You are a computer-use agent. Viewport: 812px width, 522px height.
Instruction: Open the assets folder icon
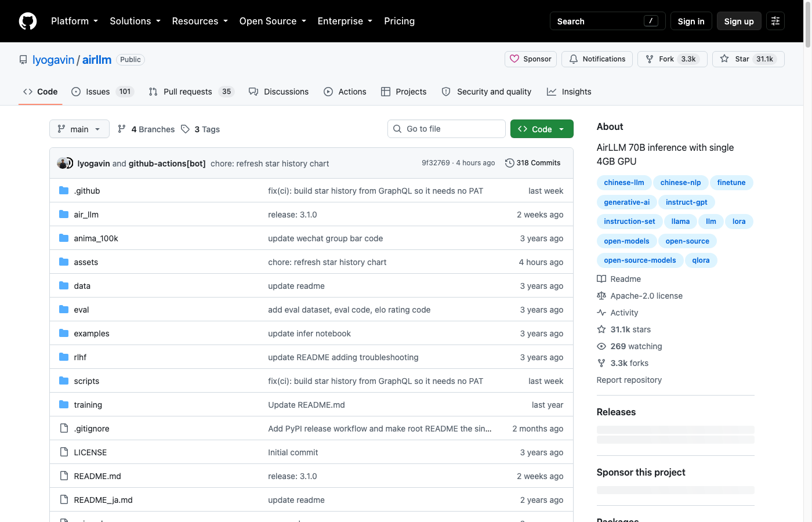(x=64, y=262)
